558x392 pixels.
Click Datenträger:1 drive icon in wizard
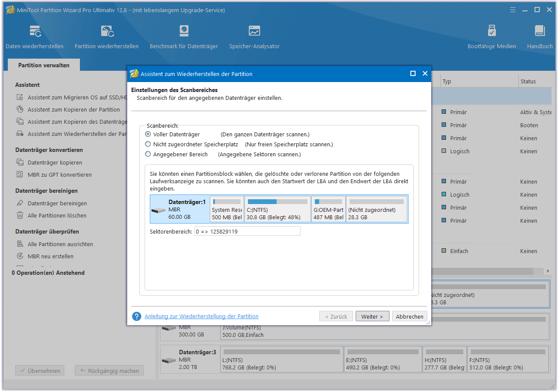(158, 210)
